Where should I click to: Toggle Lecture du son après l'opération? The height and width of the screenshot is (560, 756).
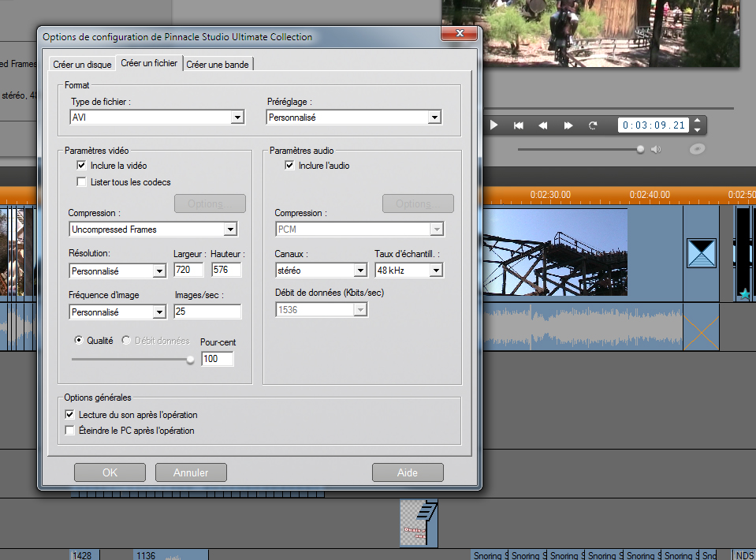coord(70,414)
